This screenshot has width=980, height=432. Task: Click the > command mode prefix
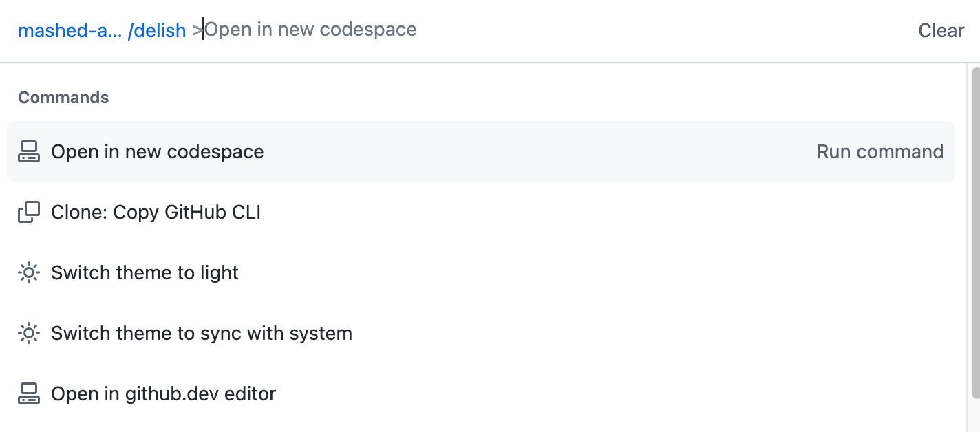click(197, 30)
